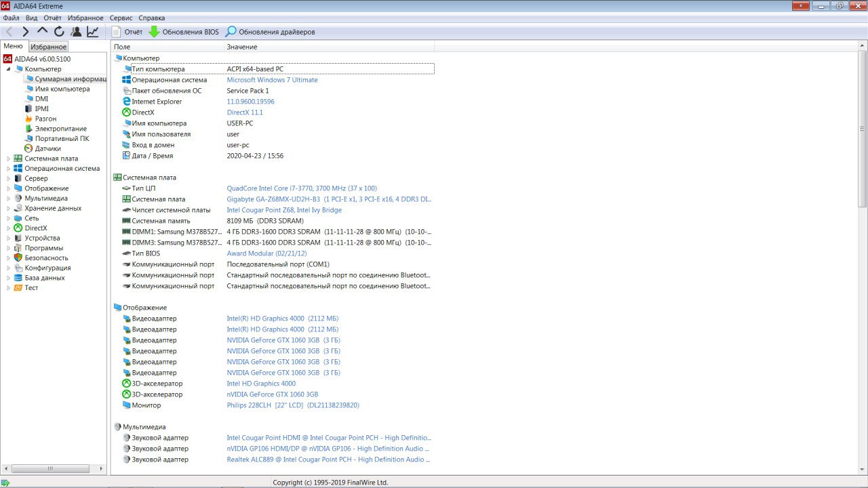The image size is (868, 488).
Task: Open the Вид menu
Action: click(32, 18)
